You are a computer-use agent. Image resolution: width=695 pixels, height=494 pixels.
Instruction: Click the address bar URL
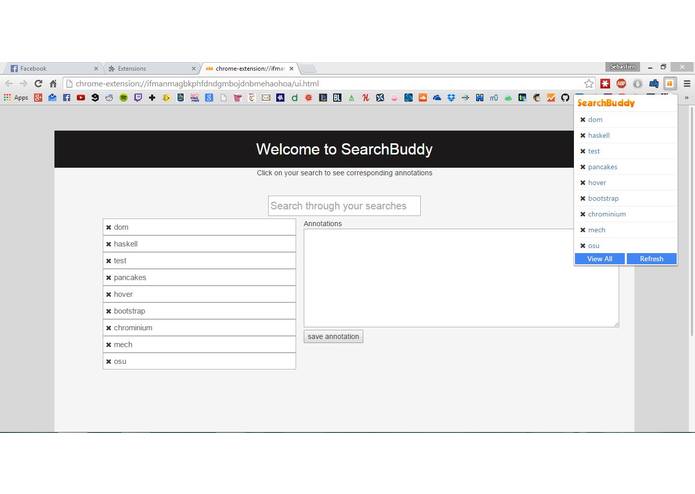[x=197, y=83]
